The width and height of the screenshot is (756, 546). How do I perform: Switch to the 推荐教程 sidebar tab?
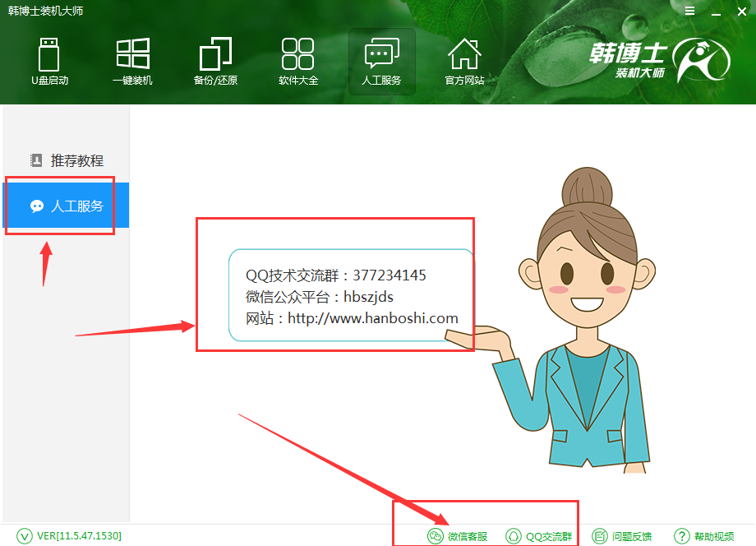pyautogui.click(x=67, y=160)
